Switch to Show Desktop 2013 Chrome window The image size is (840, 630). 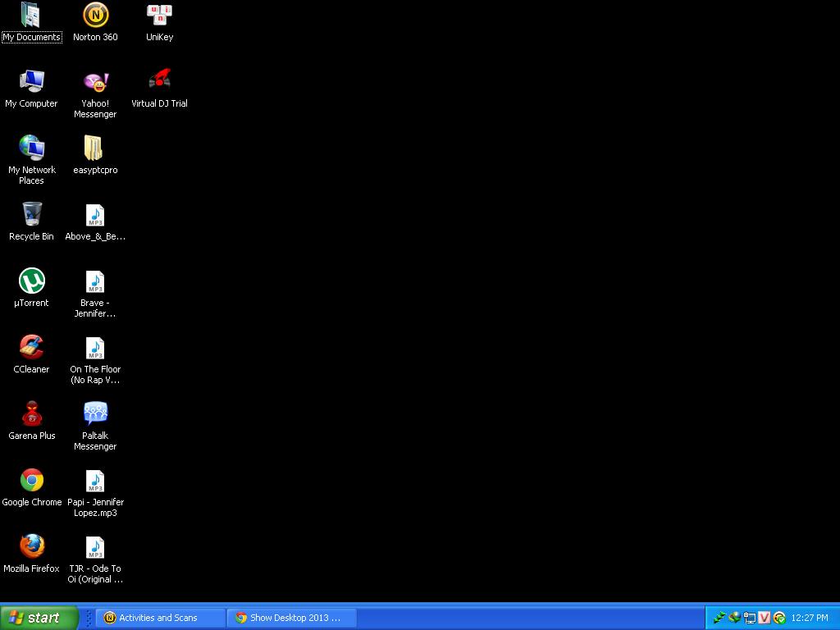pyautogui.click(x=292, y=618)
